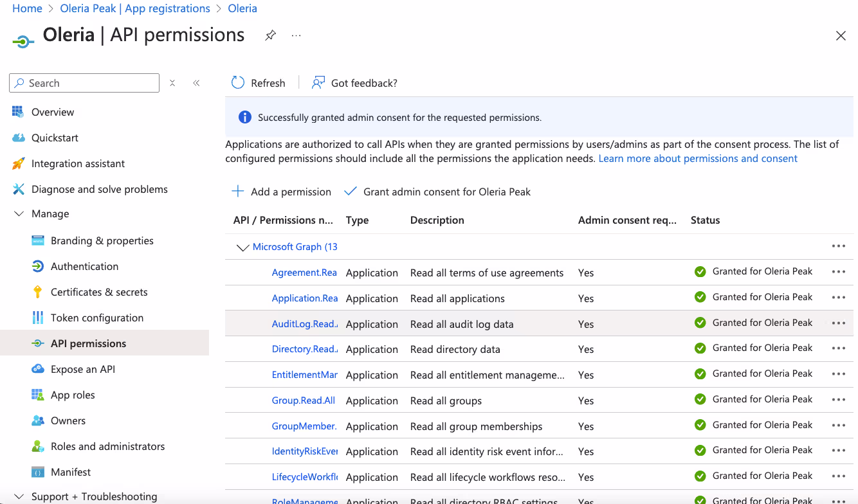This screenshot has width=858, height=504.
Task: Click the Refresh icon in the toolbar
Action: click(238, 83)
